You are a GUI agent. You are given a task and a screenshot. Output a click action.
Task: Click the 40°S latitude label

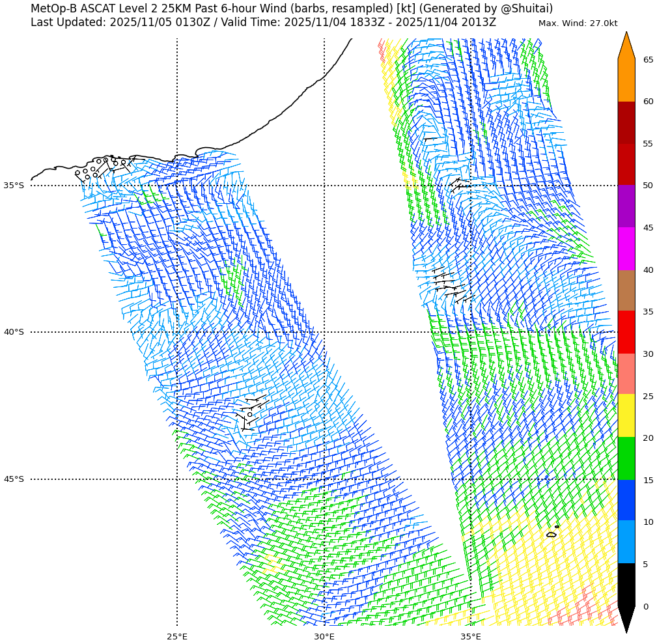14,332
